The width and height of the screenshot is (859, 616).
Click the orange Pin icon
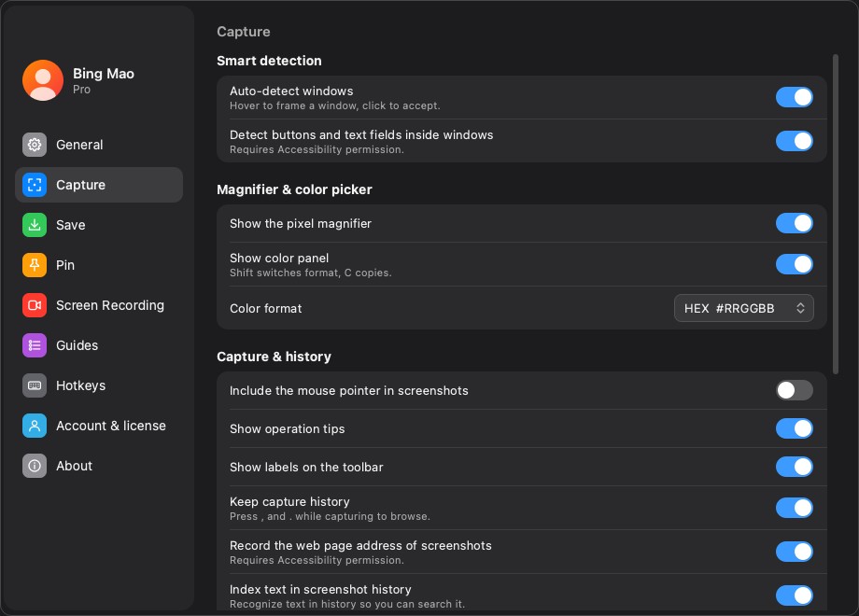pyautogui.click(x=34, y=265)
